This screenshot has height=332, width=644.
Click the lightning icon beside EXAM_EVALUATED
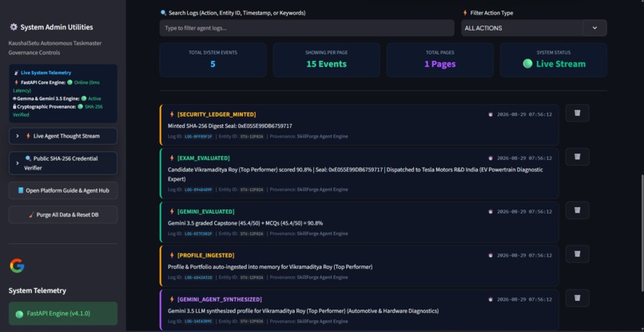(172, 158)
